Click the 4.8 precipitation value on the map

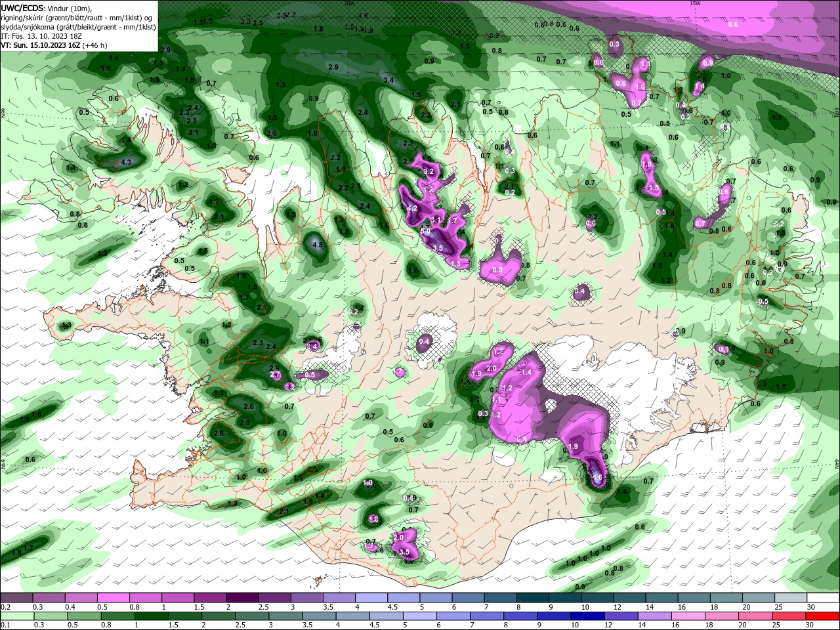[318, 245]
